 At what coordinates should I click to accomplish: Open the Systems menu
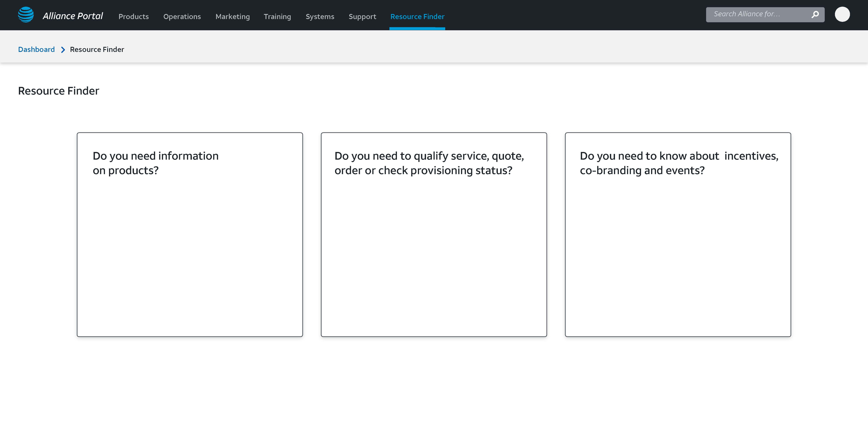pyautogui.click(x=320, y=17)
